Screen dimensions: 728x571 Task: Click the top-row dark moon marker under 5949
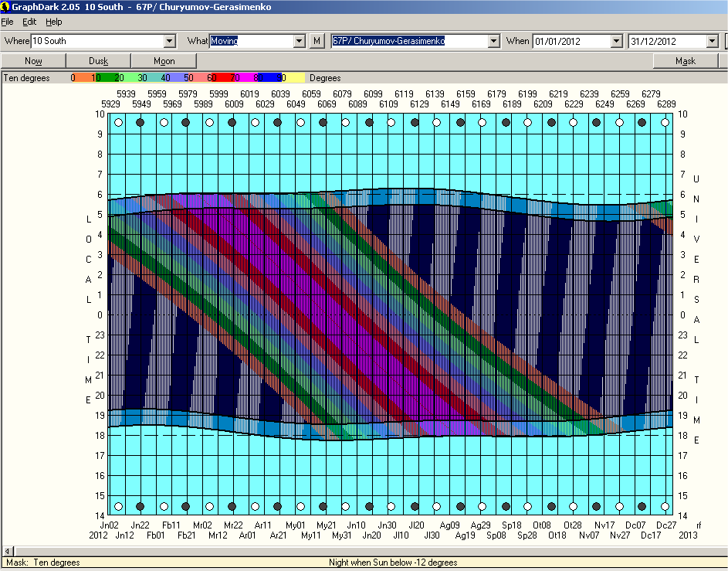click(x=141, y=122)
